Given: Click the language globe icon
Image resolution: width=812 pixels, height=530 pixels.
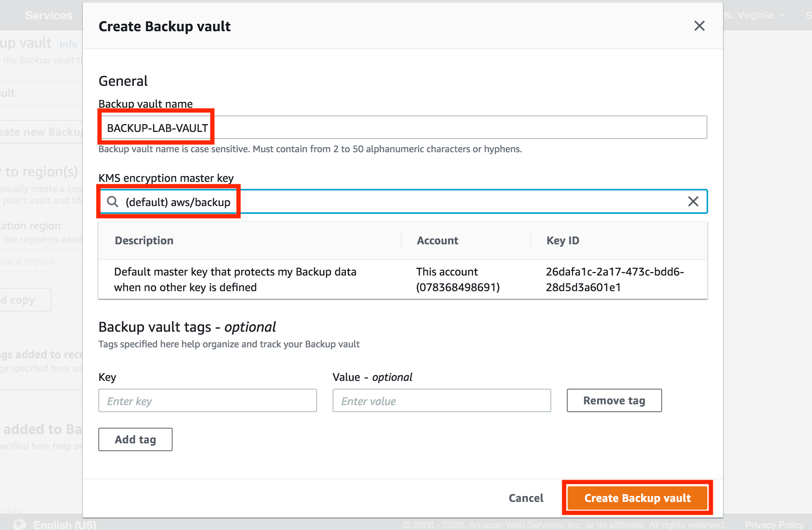Looking at the screenshot, I should pyautogui.click(x=20, y=525).
